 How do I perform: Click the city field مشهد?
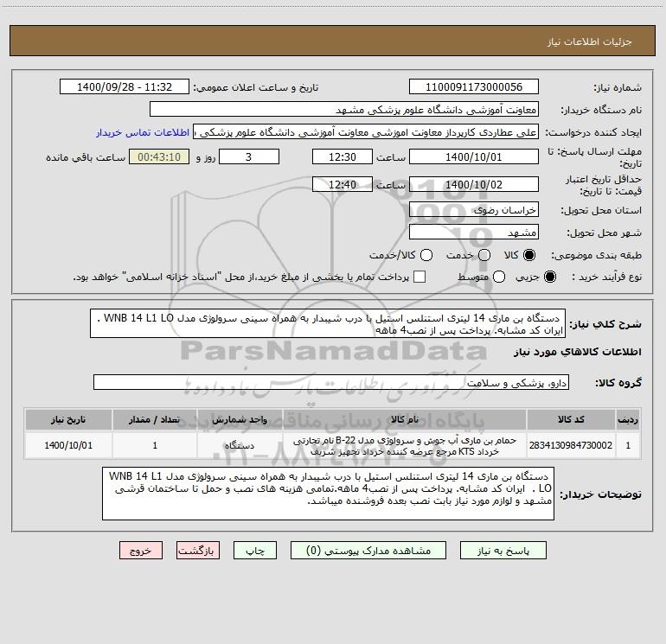click(x=474, y=233)
